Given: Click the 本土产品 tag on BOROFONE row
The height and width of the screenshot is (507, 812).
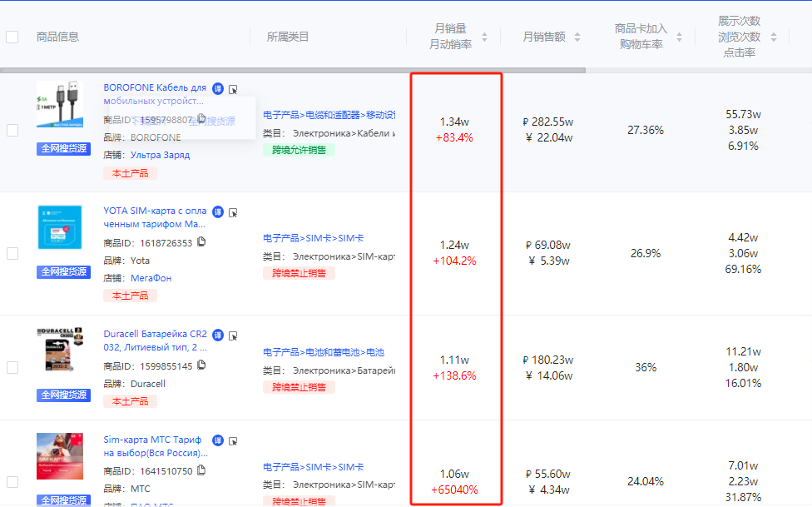Looking at the screenshot, I should [130, 173].
